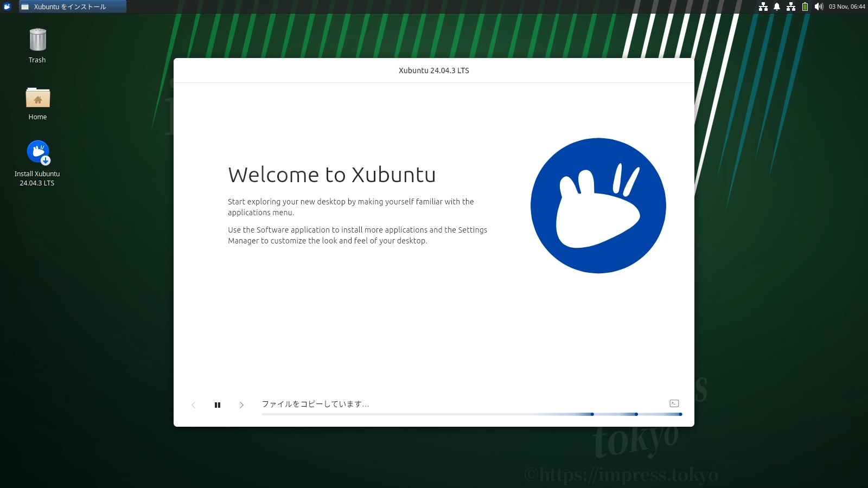Advance to the next installer slide

pyautogui.click(x=241, y=405)
